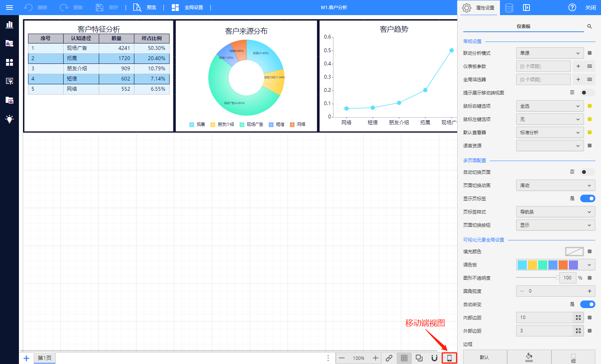
Task: Click the help question mark icon
Action: click(x=572, y=8)
